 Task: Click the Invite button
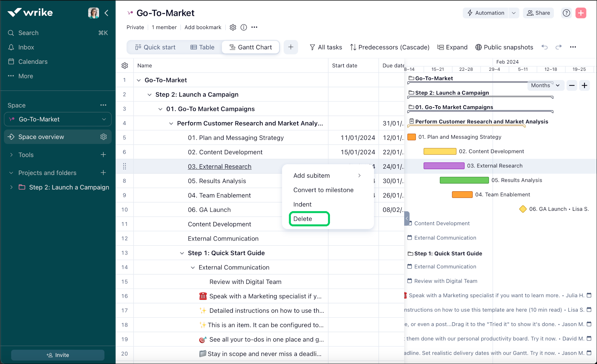point(58,355)
